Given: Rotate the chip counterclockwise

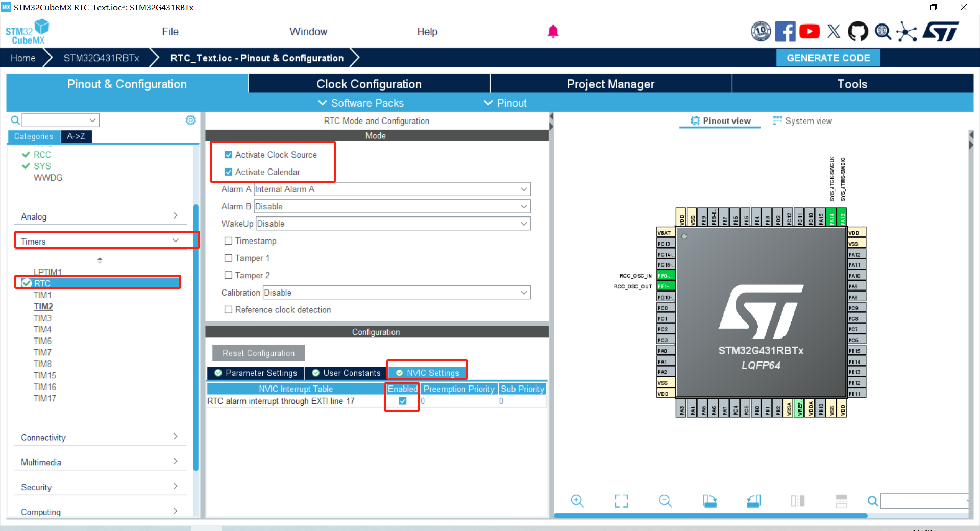Looking at the screenshot, I should pyautogui.click(x=754, y=501).
